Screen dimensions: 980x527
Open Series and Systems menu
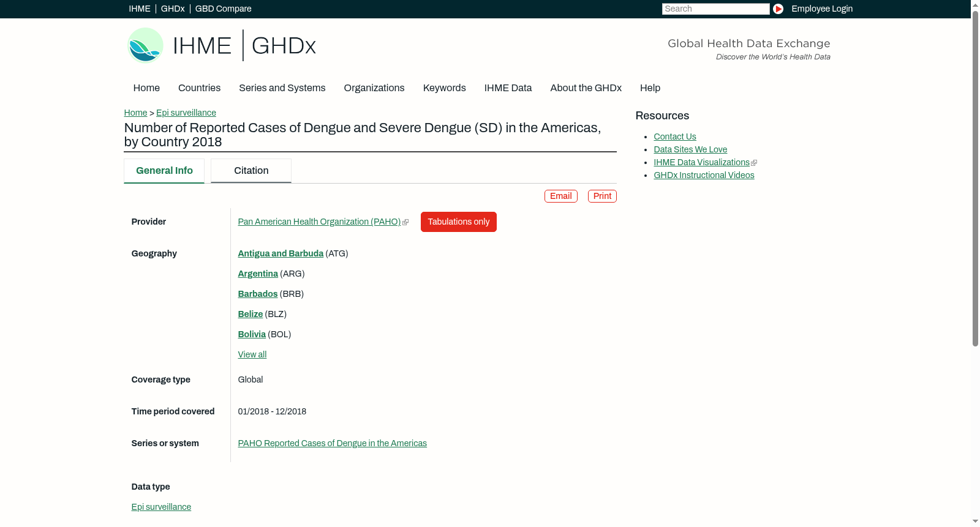click(x=282, y=88)
